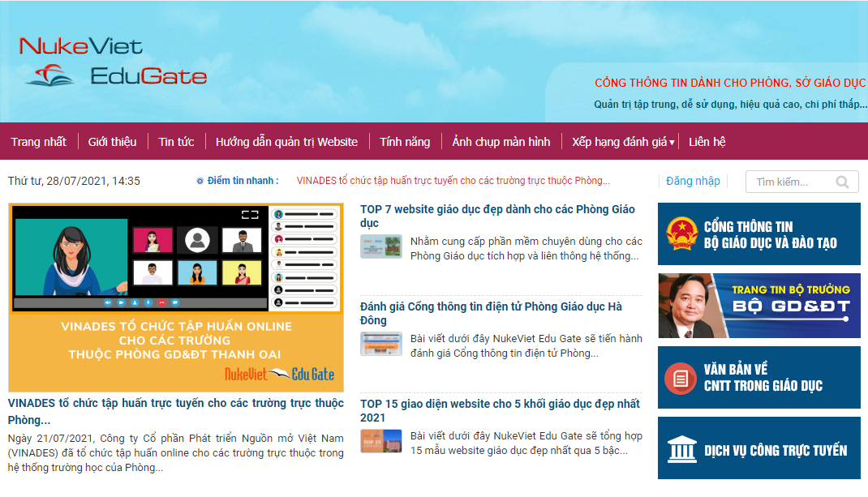Click the summary beginning 'Bài viết dưới đây NukeViet Edu Gate sẽ tiến hành'
The image size is (868, 497).
click(x=526, y=346)
